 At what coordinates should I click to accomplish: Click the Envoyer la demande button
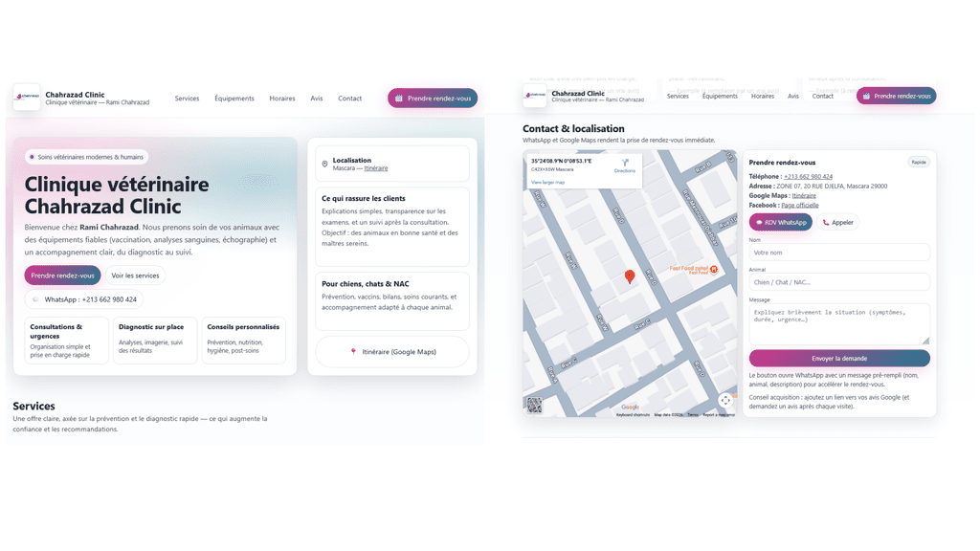coord(839,358)
